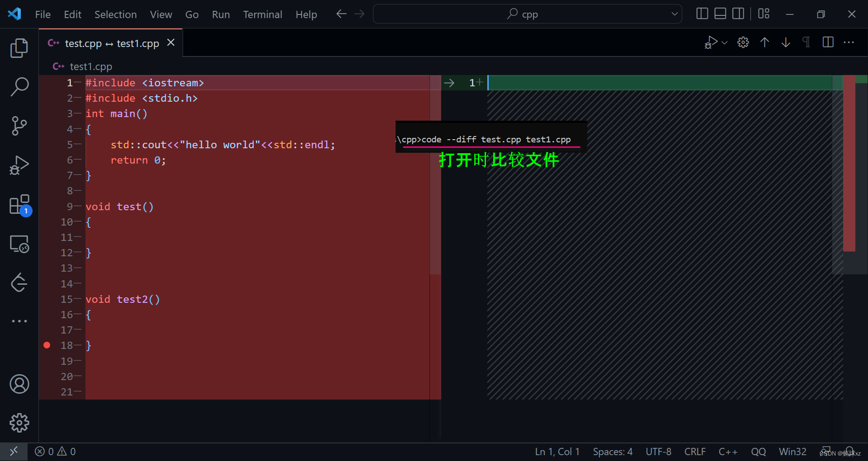868x461 pixels.
Task: Expand the run button dropdown arrow
Action: [x=724, y=42]
